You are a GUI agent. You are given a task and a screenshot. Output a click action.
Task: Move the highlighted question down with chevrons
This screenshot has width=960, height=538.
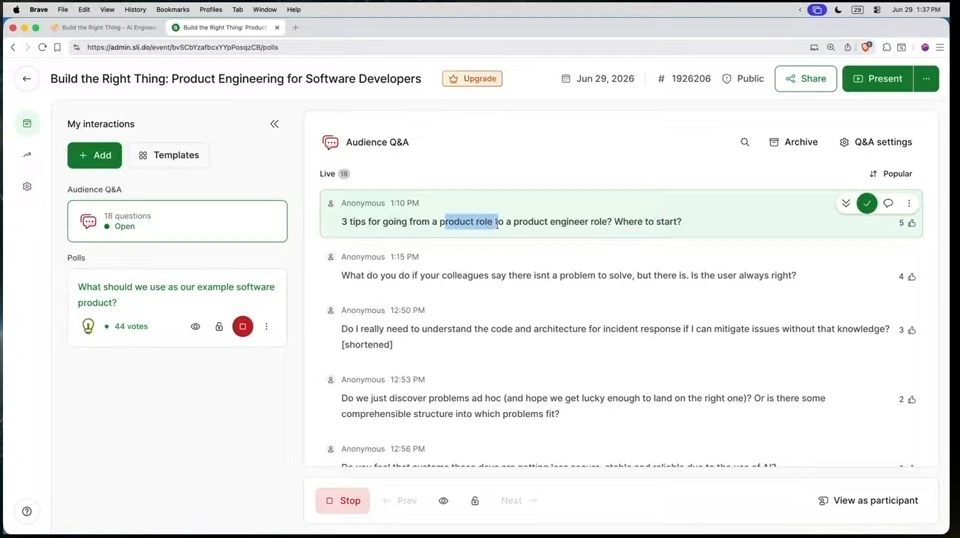pyautogui.click(x=846, y=203)
